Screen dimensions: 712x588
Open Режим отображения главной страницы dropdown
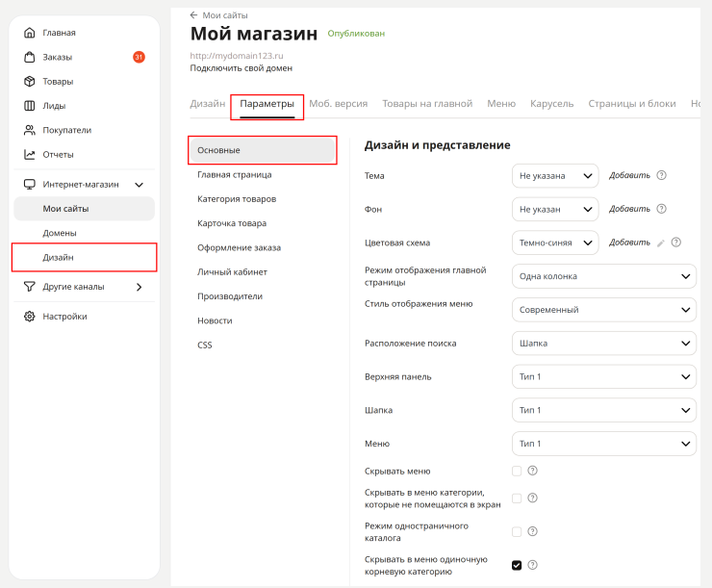604,276
